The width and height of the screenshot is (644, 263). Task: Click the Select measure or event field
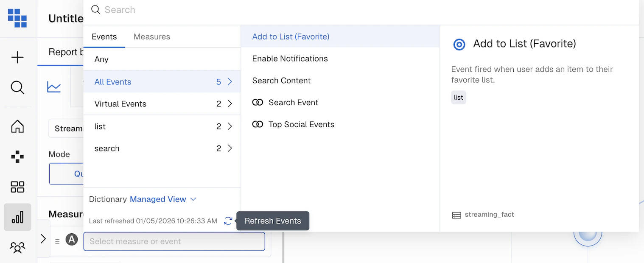point(174,241)
